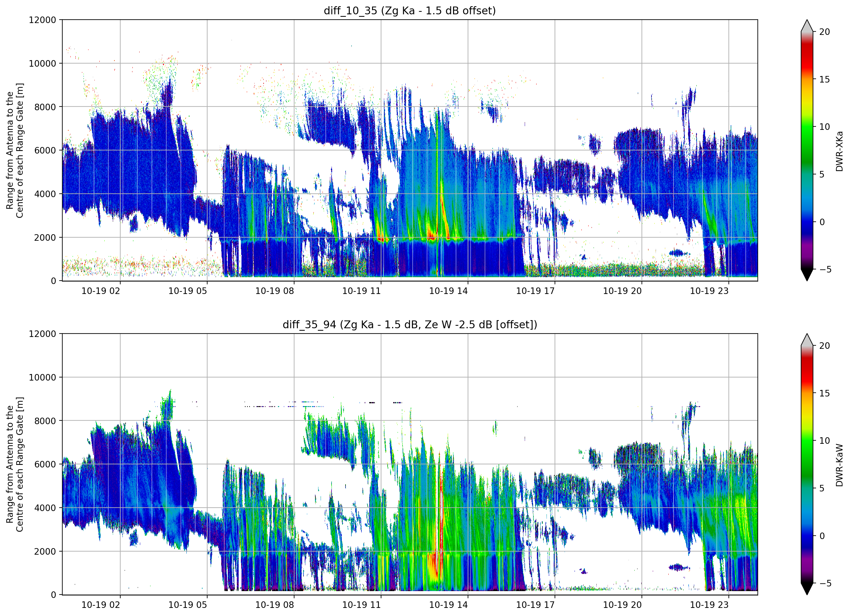Click x tick "10-19 14" under diff_10_35 plot
Viewport: 850px width, 616px height.
[x=449, y=291]
